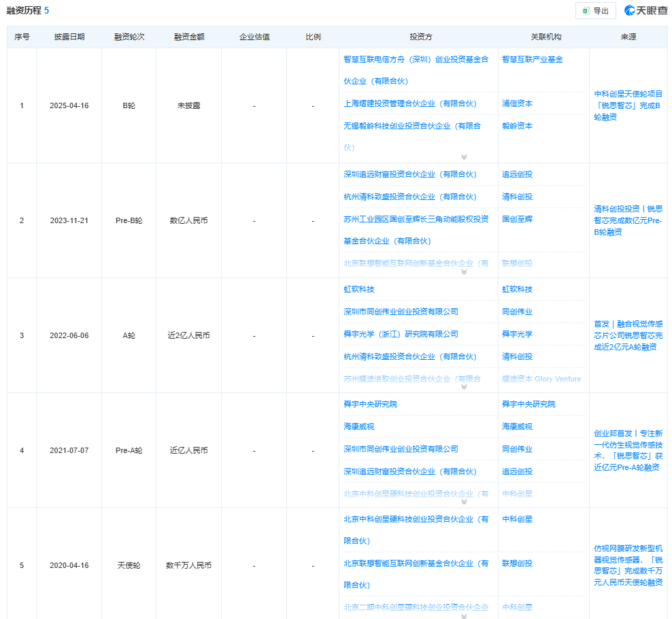672x619 pixels.
Task: Open 虹软科技 investor link
Action: click(x=359, y=289)
